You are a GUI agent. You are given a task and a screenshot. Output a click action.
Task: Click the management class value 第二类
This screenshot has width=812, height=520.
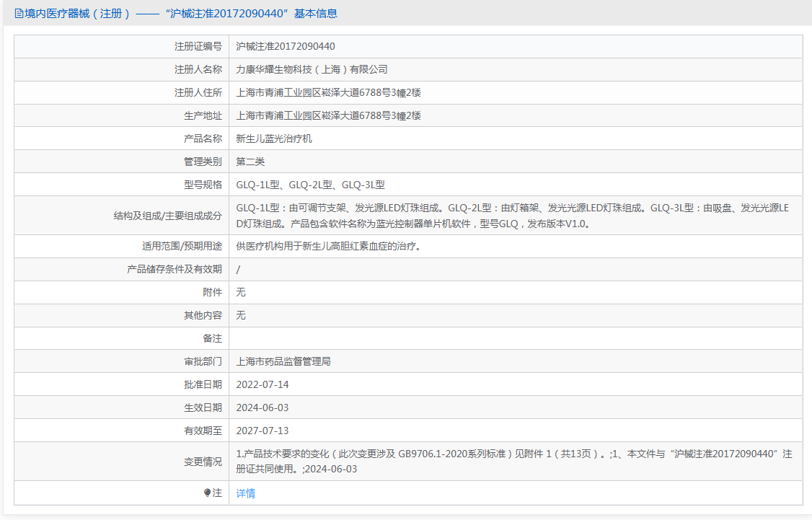pos(250,162)
